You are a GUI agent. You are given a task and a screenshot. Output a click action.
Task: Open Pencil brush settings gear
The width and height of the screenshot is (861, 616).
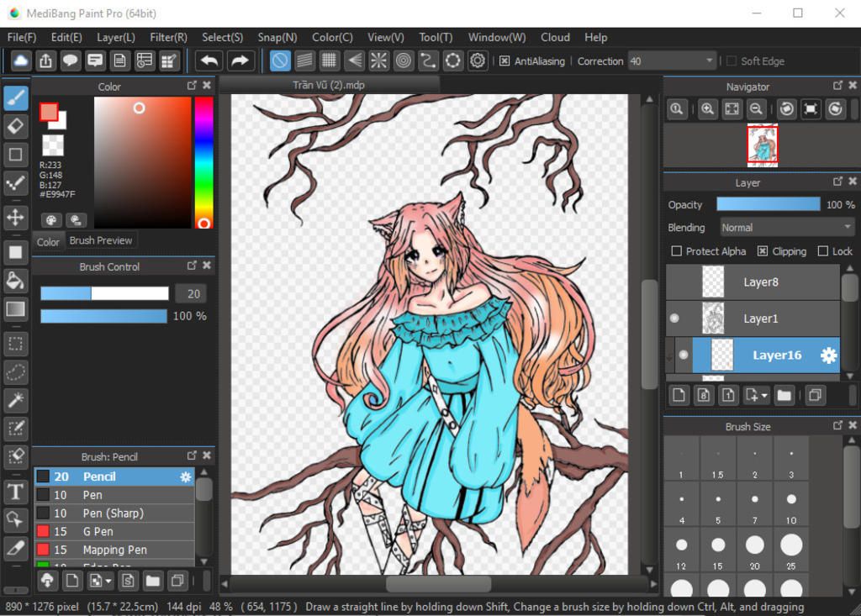pyautogui.click(x=186, y=476)
